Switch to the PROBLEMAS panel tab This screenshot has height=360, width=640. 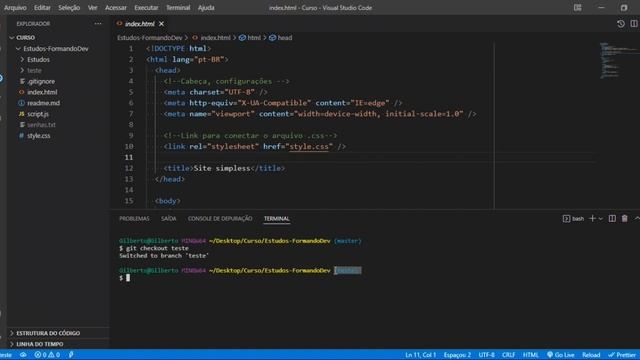click(x=134, y=219)
